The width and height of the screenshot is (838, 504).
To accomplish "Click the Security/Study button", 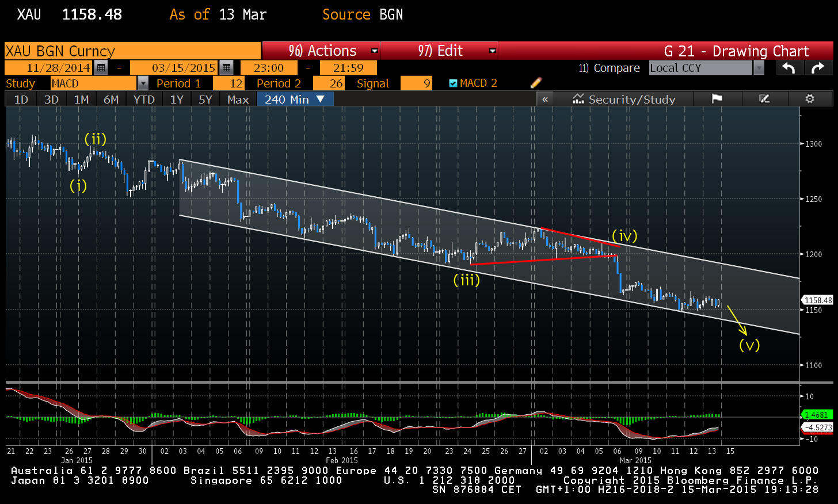I will (x=624, y=99).
